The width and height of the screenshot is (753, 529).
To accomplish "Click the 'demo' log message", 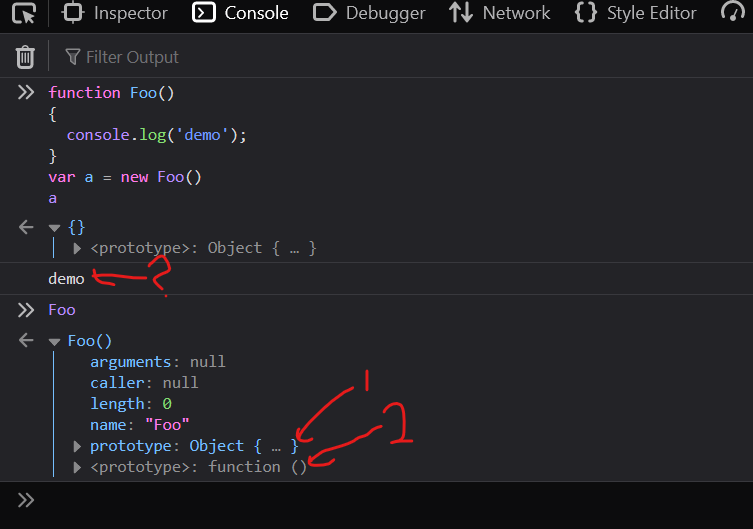I will click(x=66, y=279).
